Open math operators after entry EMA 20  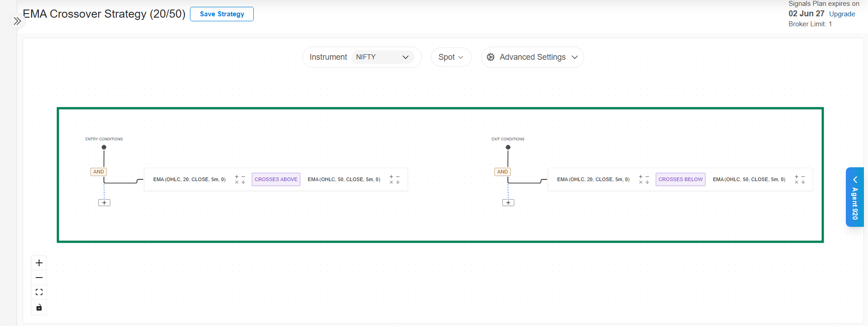pos(240,180)
